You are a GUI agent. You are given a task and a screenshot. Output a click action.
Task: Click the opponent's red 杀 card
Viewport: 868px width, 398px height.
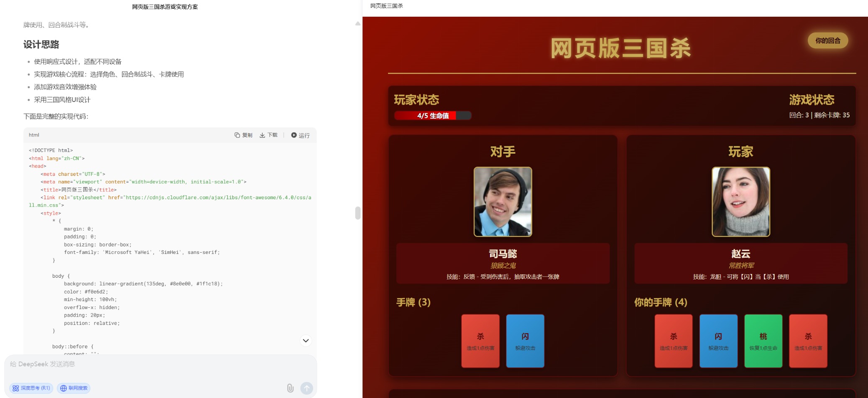tap(480, 341)
